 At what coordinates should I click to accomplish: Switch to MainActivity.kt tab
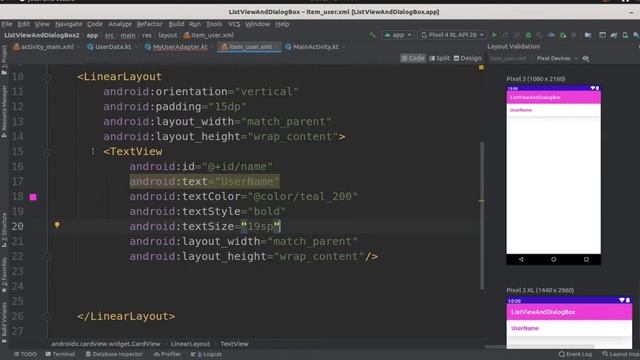coord(312,47)
